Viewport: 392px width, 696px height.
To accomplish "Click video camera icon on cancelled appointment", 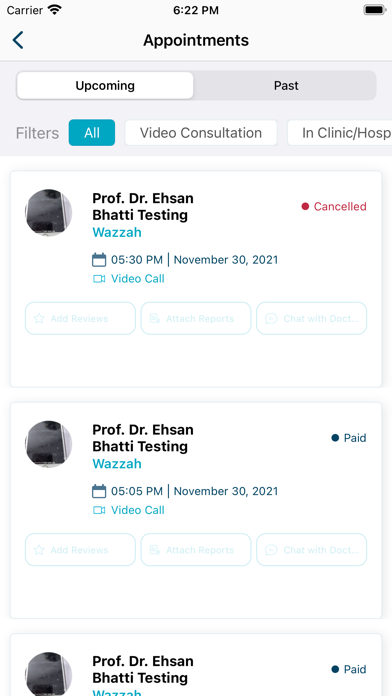I will tap(99, 279).
